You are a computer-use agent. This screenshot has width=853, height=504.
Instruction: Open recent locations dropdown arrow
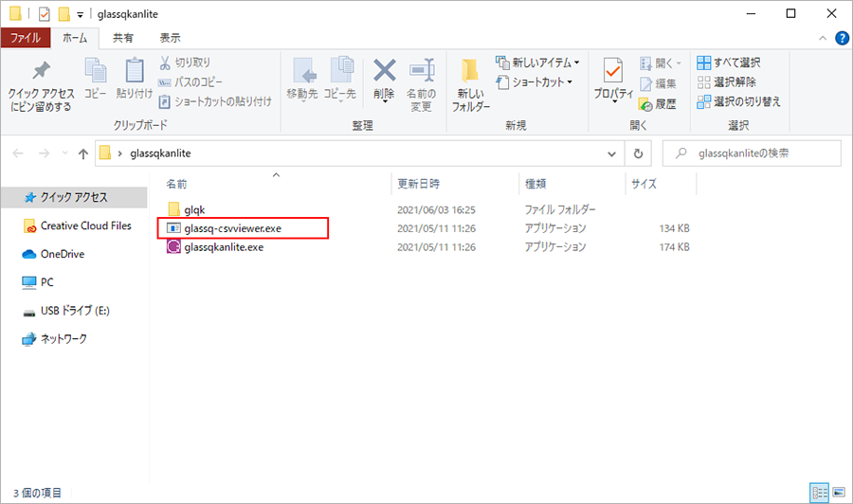[x=65, y=153]
